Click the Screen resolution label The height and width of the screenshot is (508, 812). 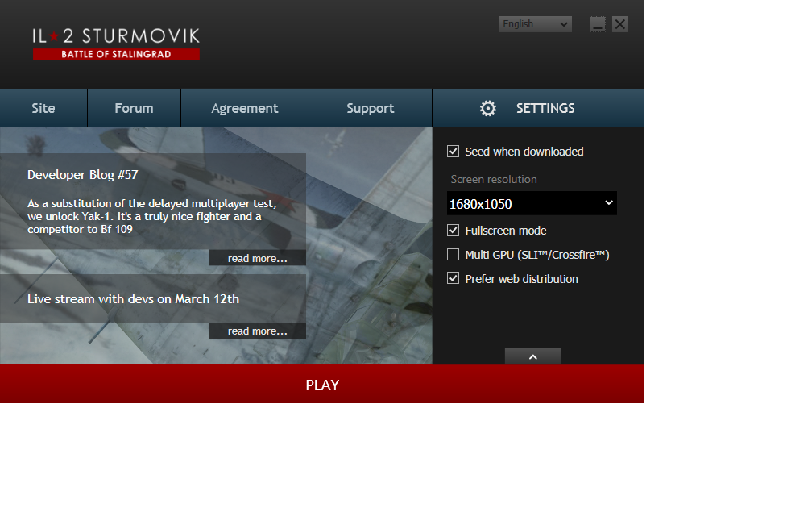pyautogui.click(x=494, y=179)
